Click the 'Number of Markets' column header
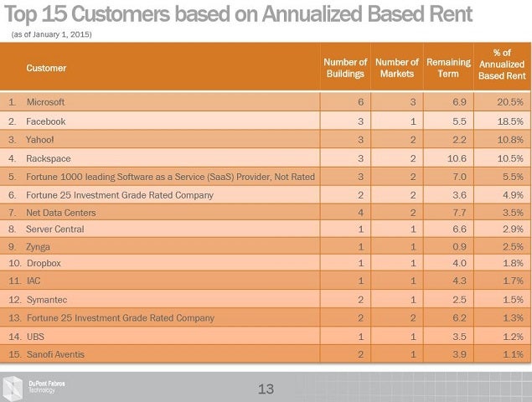532x402 pixels. tap(397, 68)
